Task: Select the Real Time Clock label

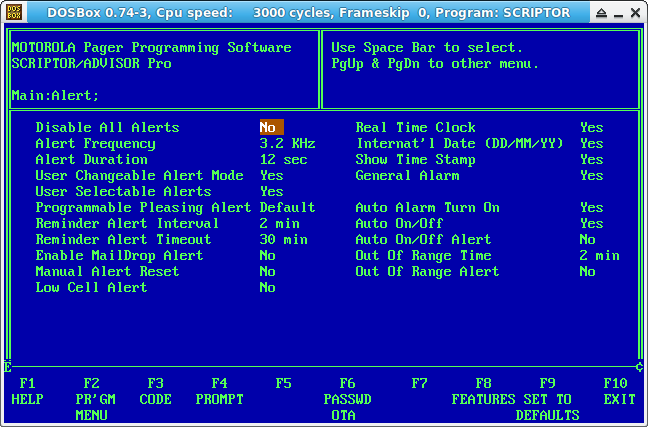Action: [x=415, y=127]
